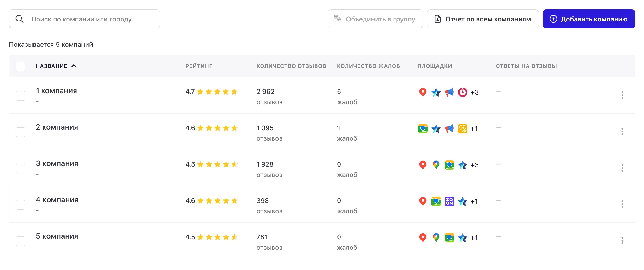
Task: Click the Объединить в группу button
Action: pyautogui.click(x=375, y=19)
